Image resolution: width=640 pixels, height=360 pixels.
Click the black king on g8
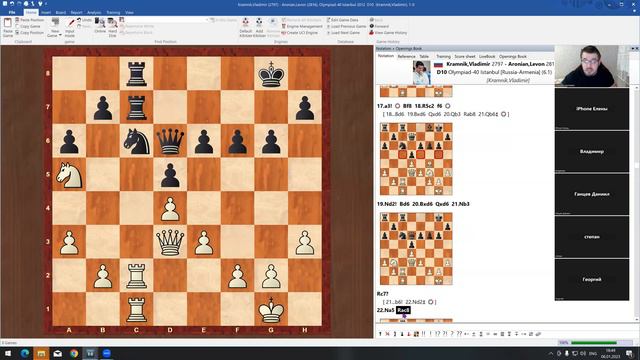[271, 74]
